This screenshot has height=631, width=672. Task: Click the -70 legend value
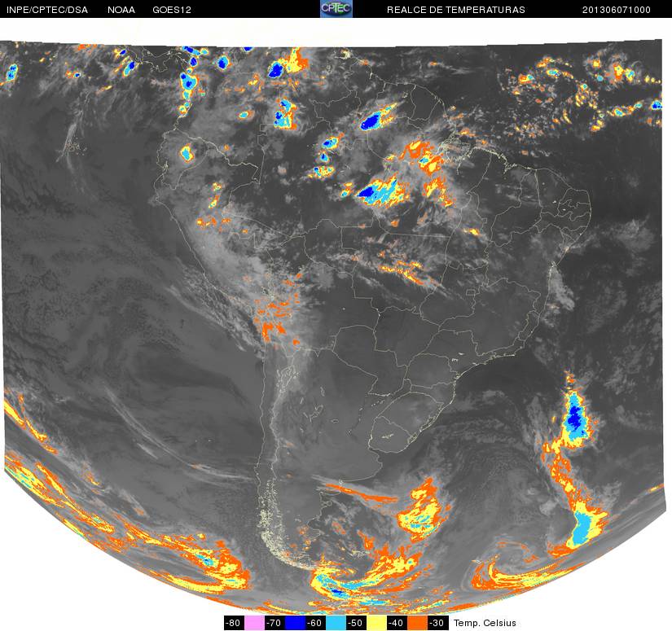(275, 623)
